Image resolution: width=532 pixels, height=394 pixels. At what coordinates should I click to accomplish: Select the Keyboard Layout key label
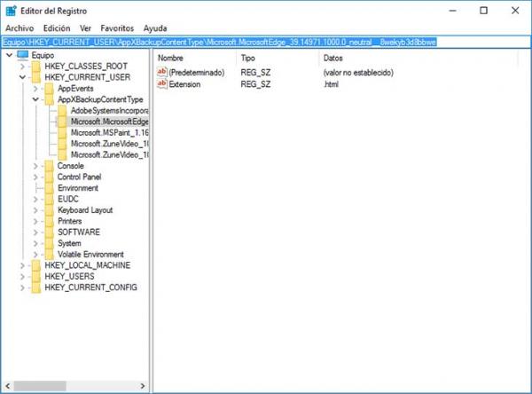(x=85, y=210)
